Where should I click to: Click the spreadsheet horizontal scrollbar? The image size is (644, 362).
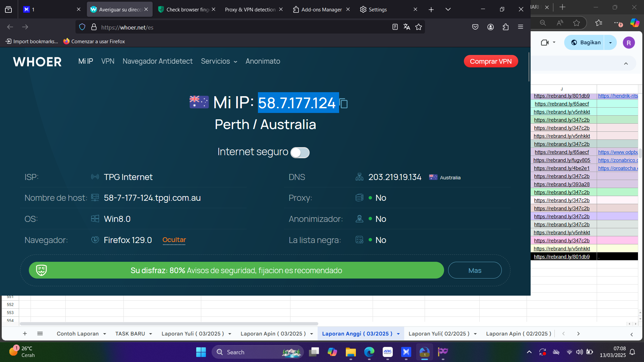pos(169,324)
